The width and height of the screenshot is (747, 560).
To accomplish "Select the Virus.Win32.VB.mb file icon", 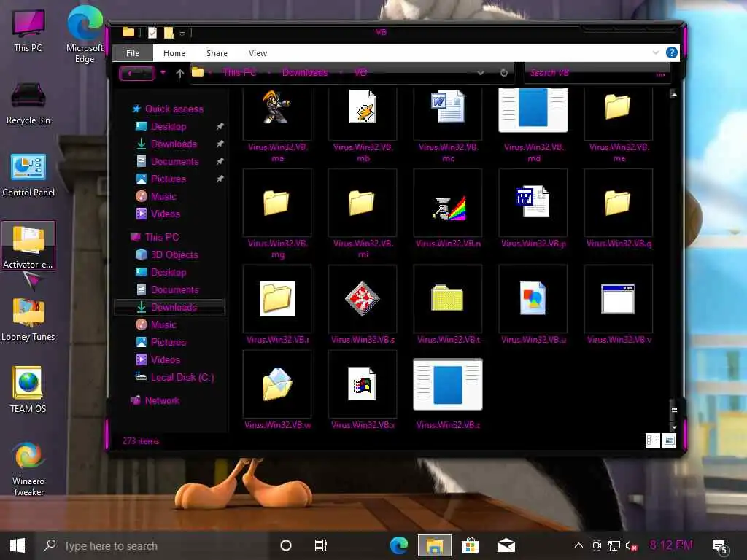I will point(363,106).
